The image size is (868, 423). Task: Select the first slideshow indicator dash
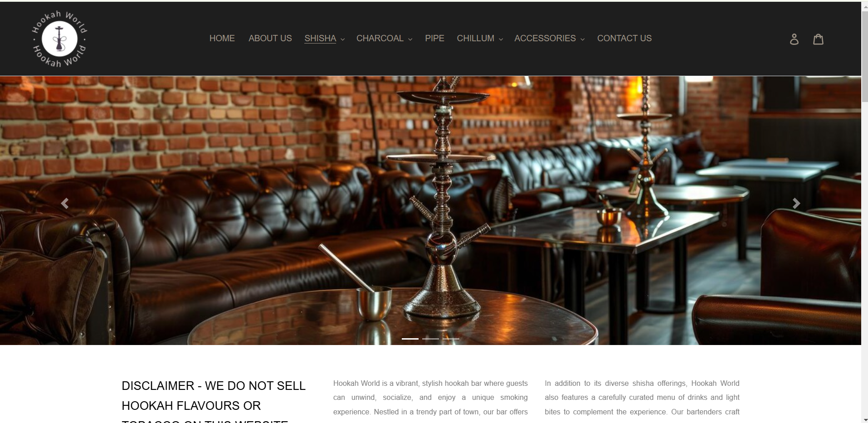click(410, 339)
